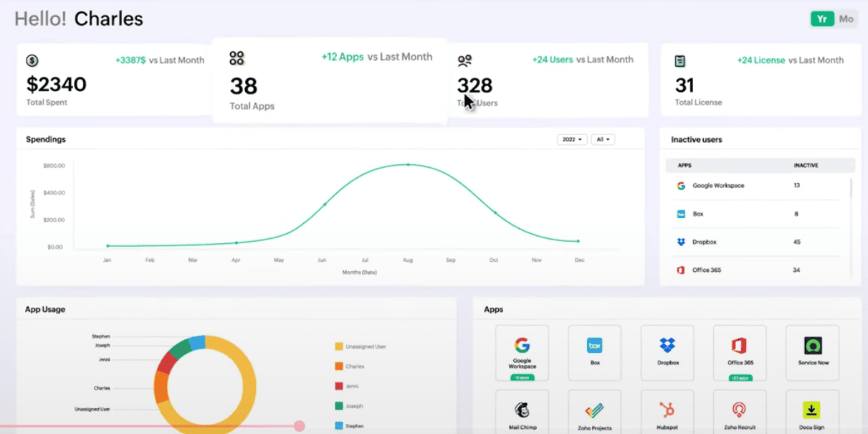
Task: Select the Dropbox app icon
Action: click(x=667, y=352)
